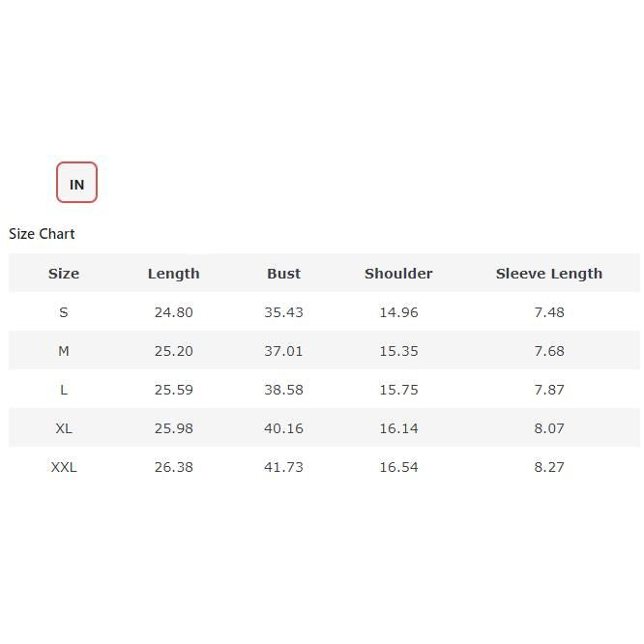
Task: Select the 8.07 sleeve length value
Action: tap(548, 428)
